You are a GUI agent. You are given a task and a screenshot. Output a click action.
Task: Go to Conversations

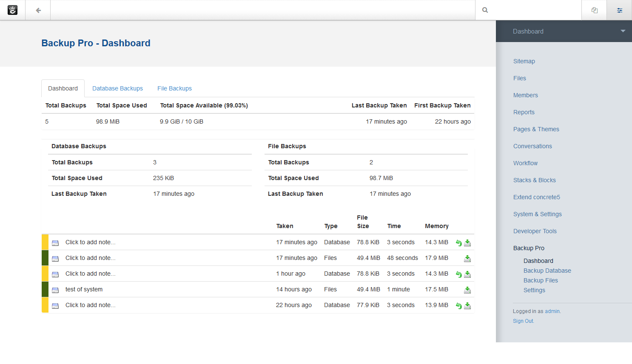click(x=532, y=146)
